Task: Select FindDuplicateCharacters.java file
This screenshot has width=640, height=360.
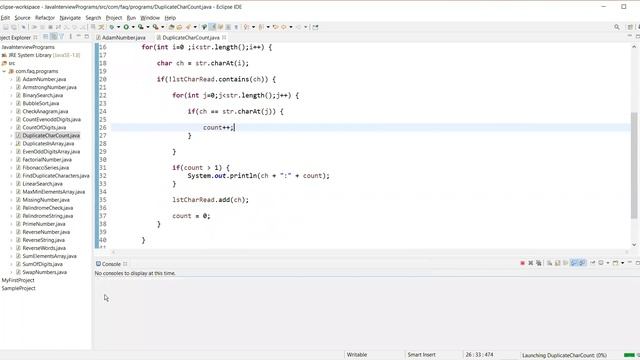Action: [56, 176]
